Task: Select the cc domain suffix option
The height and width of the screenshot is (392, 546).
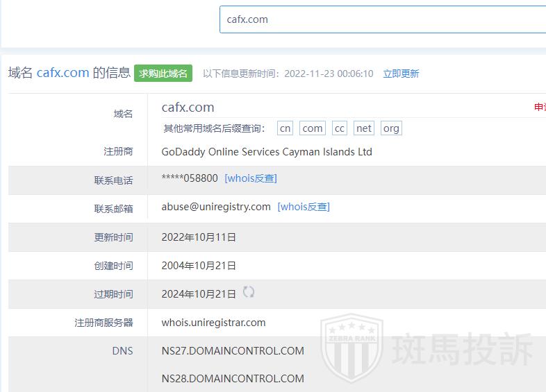Action: 340,128
